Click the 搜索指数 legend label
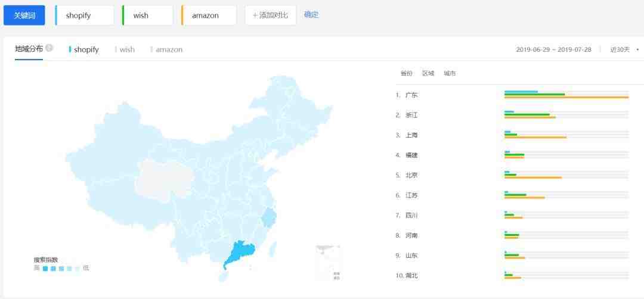 [46, 260]
